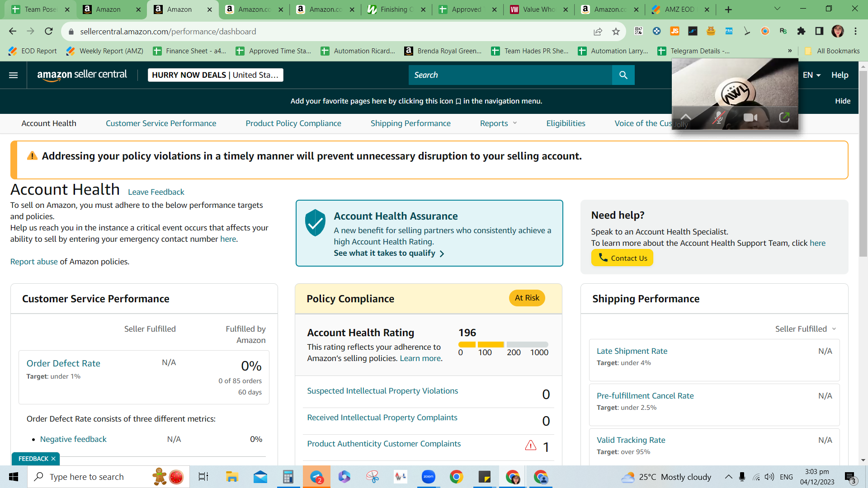The height and width of the screenshot is (488, 868).
Task: Reload the page
Action: [49, 31]
